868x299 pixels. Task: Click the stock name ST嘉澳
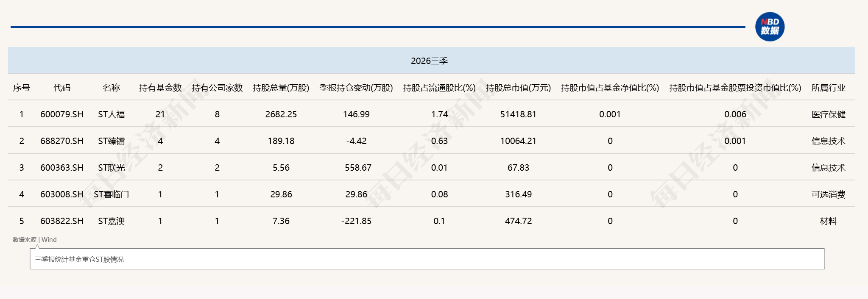click(112, 221)
